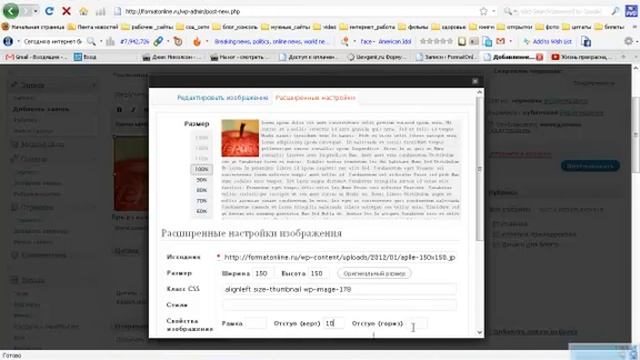Image resolution: width=640 pixels, height=360 pixels.
Task: Click the toolbar magnifier search icon
Action: [91, 41]
